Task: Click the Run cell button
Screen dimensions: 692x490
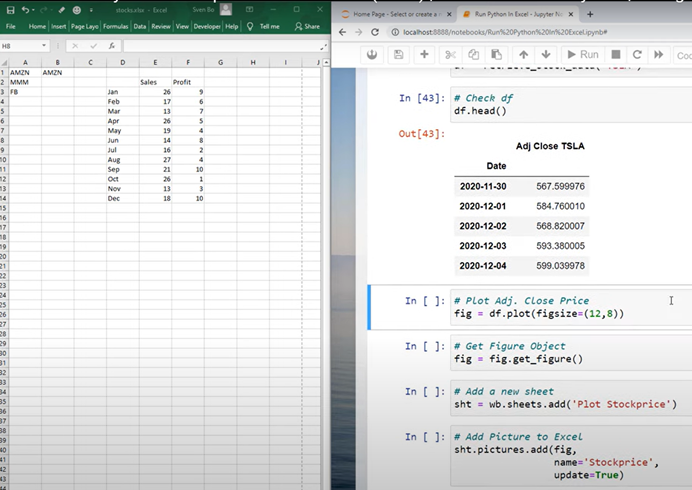Action: [583, 54]
